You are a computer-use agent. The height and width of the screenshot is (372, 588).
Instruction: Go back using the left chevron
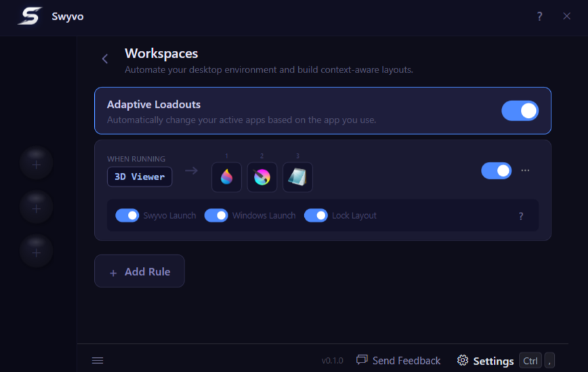pyautogui.click(x=105, y=58)
